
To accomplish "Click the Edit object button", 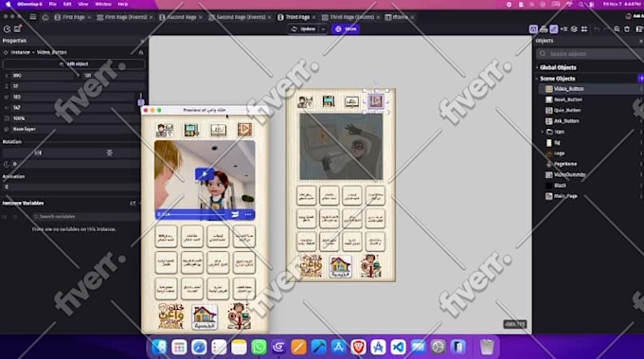I will [x=74, y=64].
